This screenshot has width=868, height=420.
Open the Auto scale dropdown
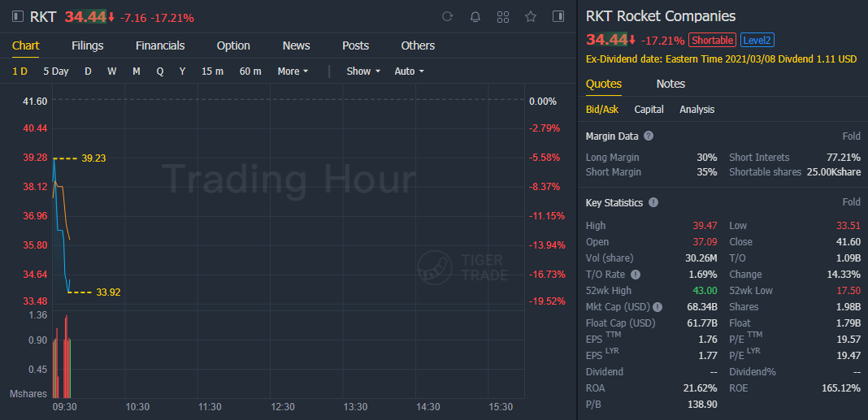[409, 71]
